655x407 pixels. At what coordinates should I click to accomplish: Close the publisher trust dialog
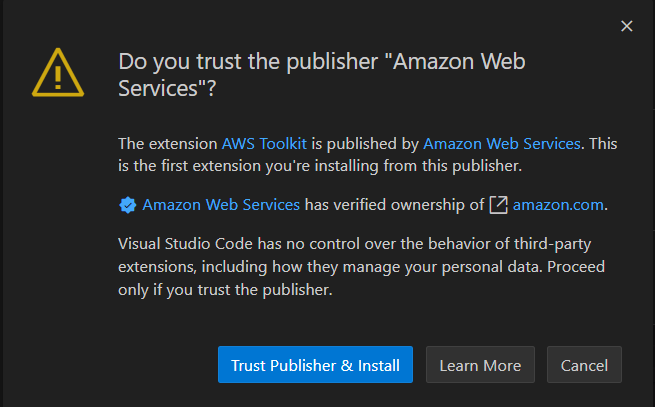pyautogui.click(x=627, y=26)
